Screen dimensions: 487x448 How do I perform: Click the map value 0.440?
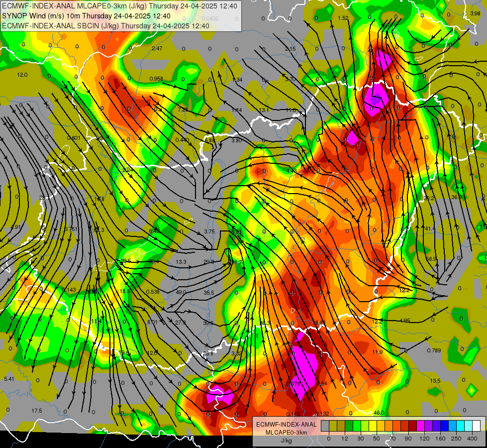183,140
